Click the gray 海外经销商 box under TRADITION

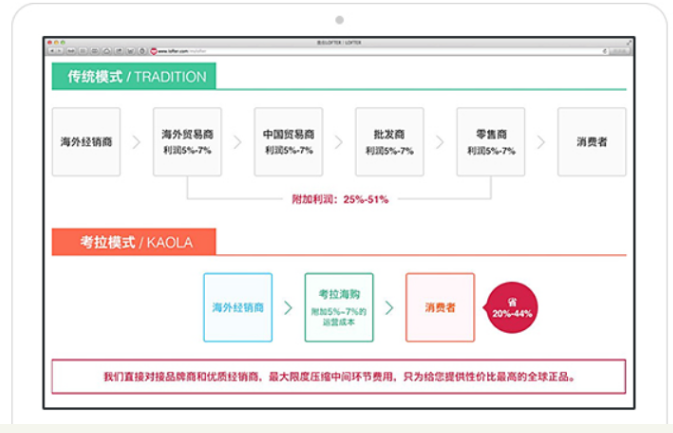[86, 142]
